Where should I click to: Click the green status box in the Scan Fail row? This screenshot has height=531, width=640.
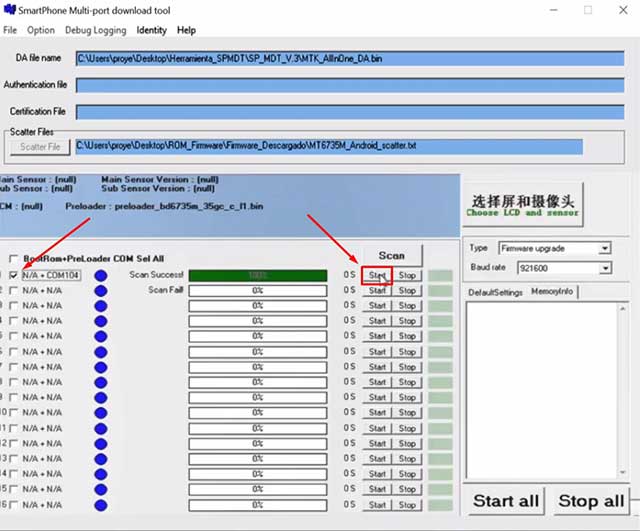[x=440, y=291]
